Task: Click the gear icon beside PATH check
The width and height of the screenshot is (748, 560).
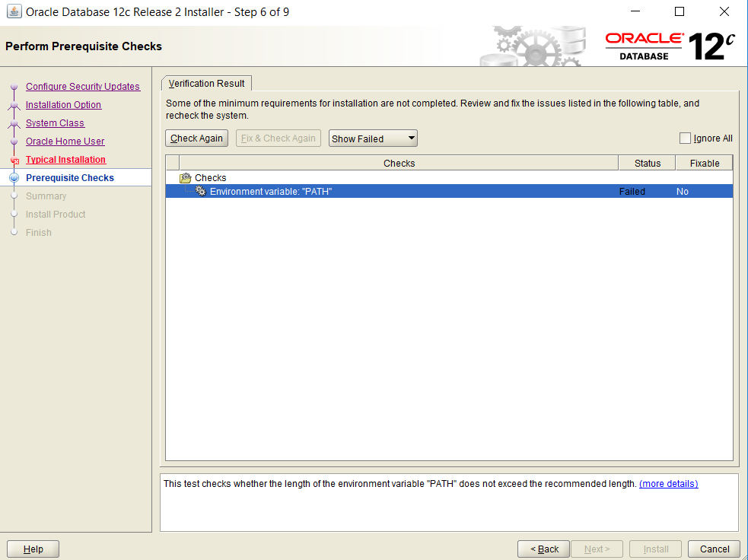Action: 201,192
